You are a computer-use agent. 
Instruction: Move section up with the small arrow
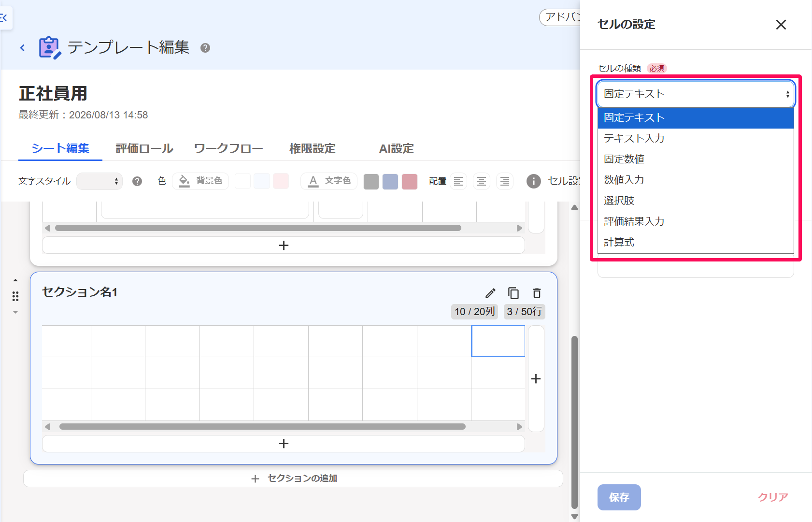coord(15,280)
